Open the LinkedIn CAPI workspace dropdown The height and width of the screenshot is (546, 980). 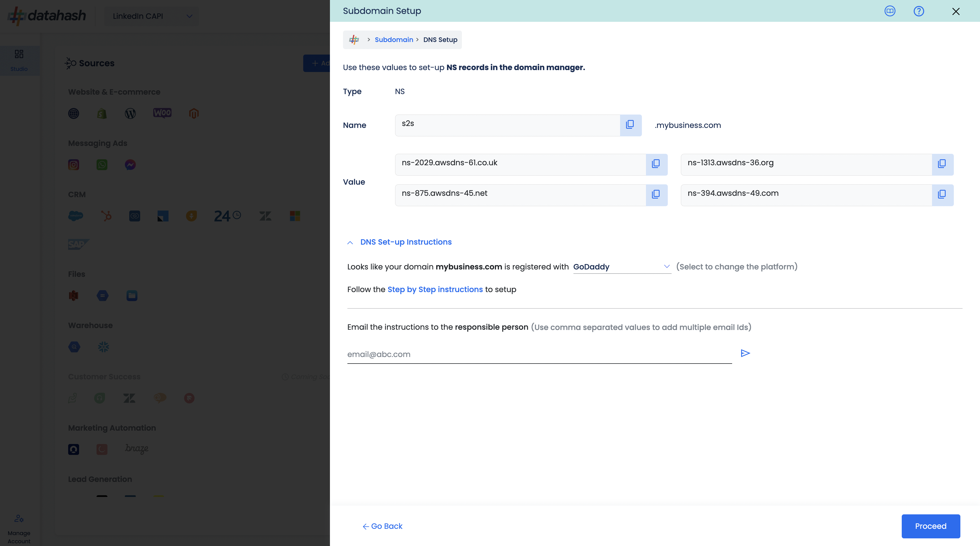pos(152,16)
